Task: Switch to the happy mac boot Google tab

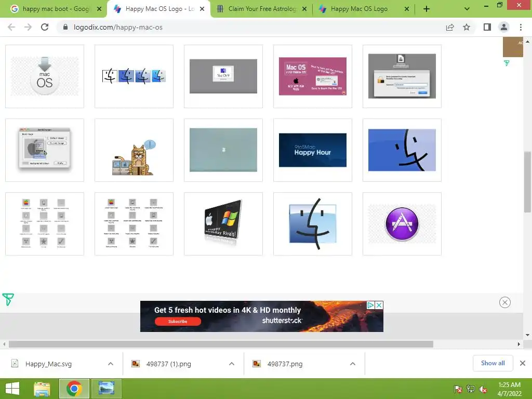Action: [56, 9]
